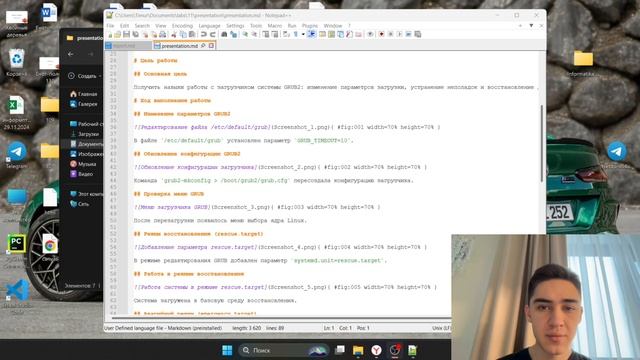
Task: Open the tab list dropdown arrow at menu bar right
Action: [531, 26]
